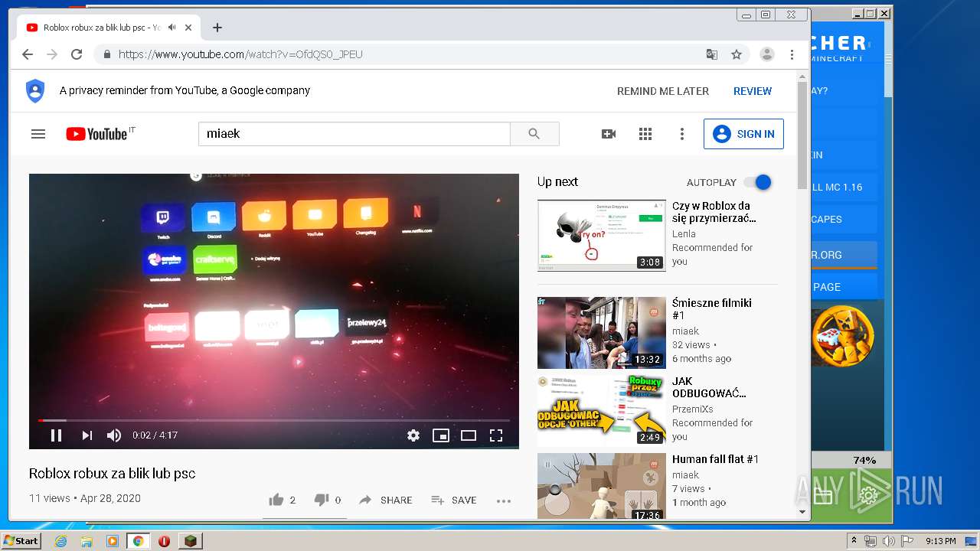Click the R.ORG item in launcher window

click(x=844, y=255)
